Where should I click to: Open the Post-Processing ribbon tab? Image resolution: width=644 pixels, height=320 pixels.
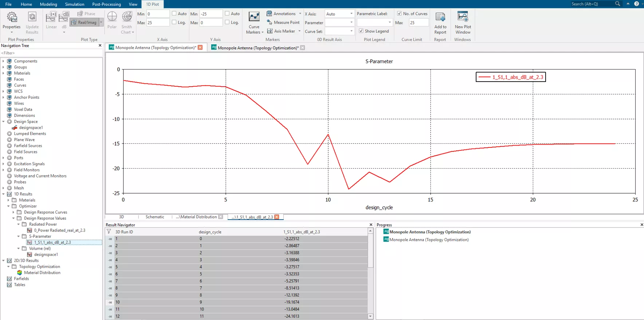(x=106, y=4)
